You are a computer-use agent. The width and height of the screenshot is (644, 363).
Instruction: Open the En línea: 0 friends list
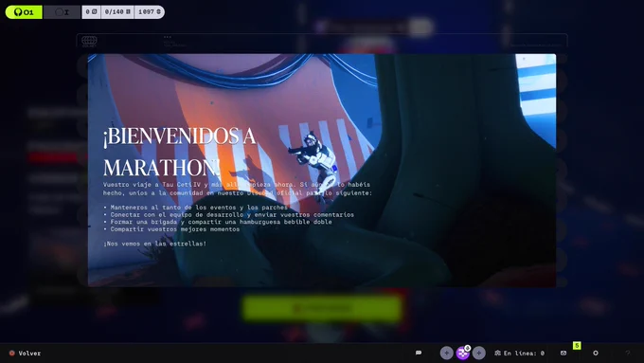click(520, 354)
